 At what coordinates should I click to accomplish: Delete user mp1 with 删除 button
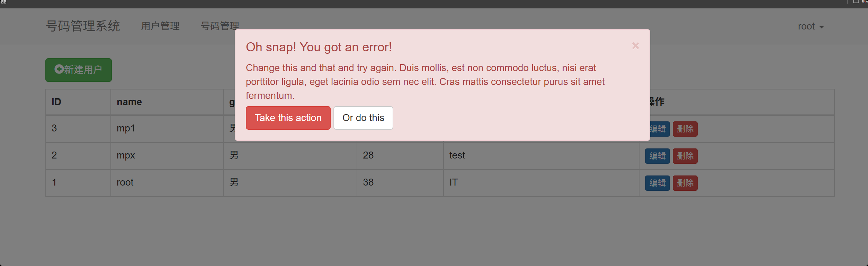(x=685, y=129)
